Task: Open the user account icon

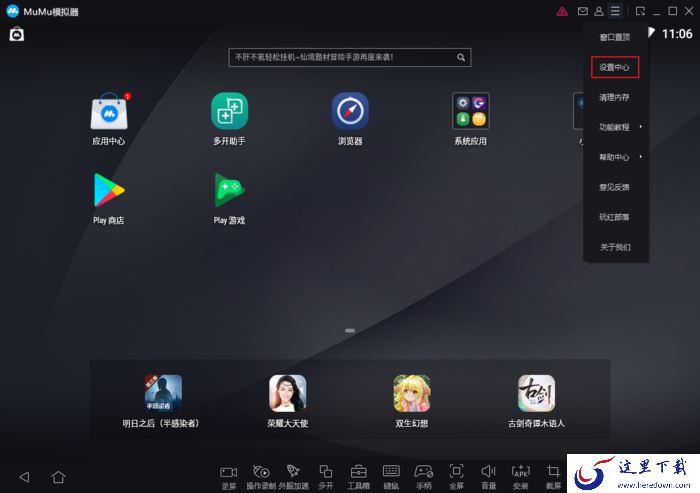Action: click(x=599, y=11)
